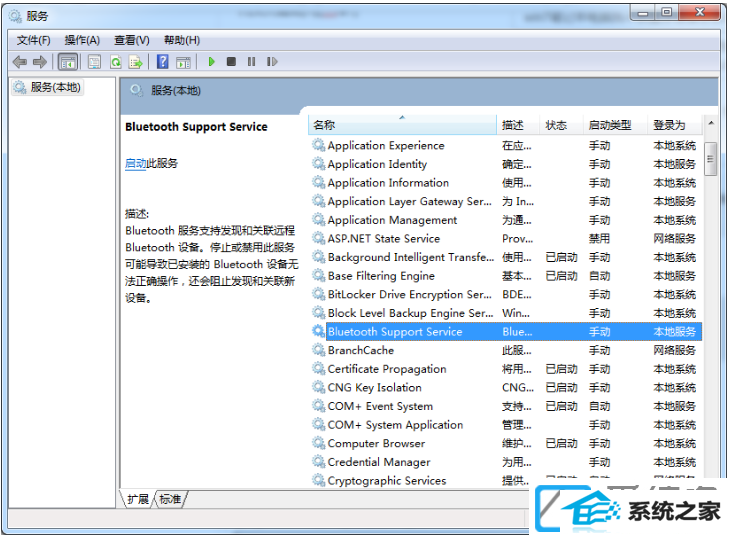Click the green Start Service icon
This screenshot has height=538, width=729.
point(212,61)
